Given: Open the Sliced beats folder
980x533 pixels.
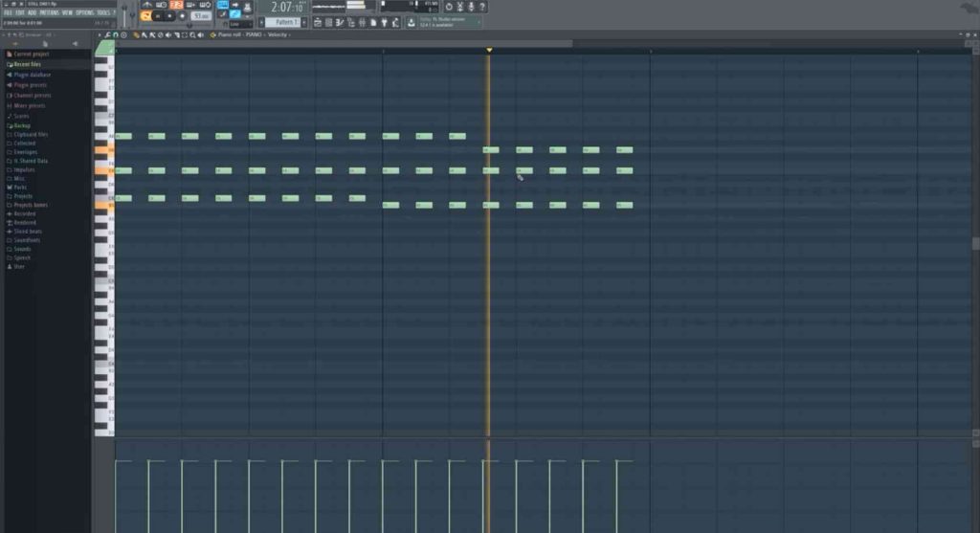Looking at the screenshot, I should coord(28,232).
